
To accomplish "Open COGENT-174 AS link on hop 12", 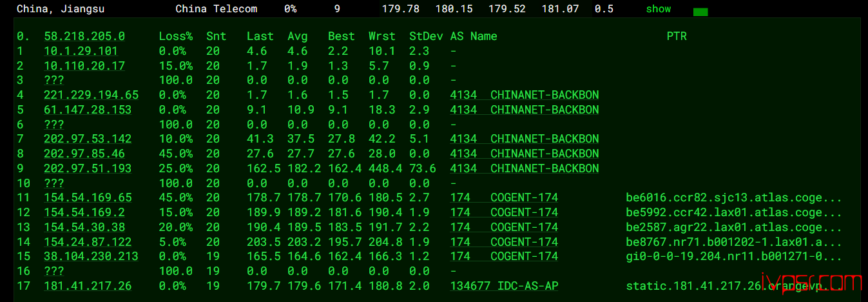I will pos(504,212).
